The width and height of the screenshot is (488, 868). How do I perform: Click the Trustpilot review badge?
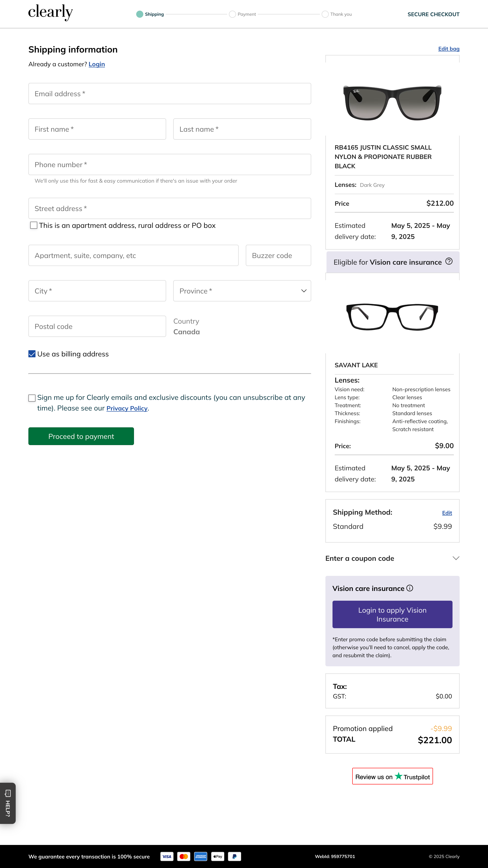392,776
